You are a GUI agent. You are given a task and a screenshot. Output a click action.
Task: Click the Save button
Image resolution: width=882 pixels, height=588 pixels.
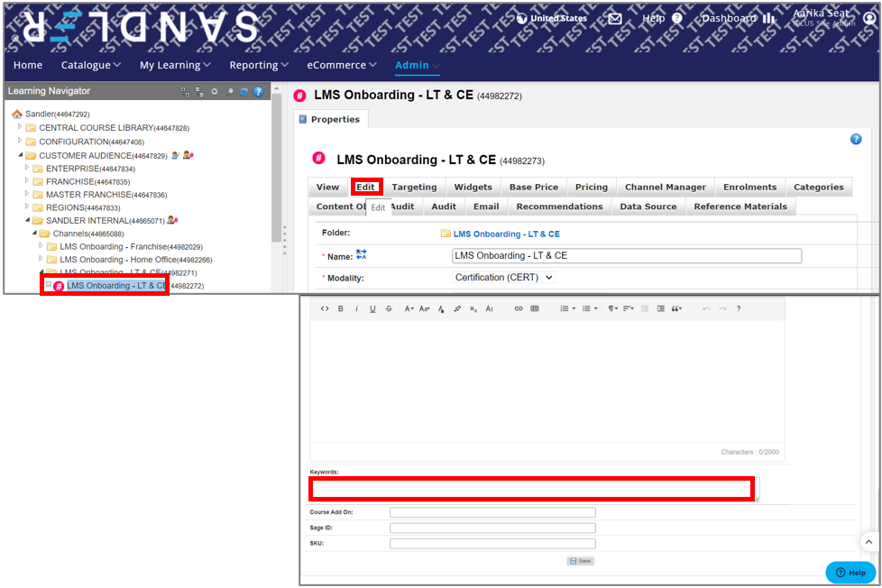580,561
